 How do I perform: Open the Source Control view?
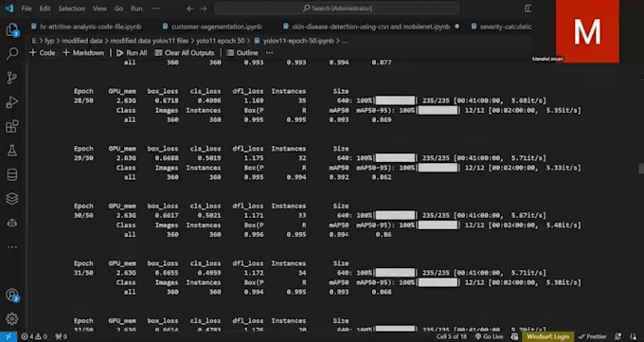tap(12, 78)
